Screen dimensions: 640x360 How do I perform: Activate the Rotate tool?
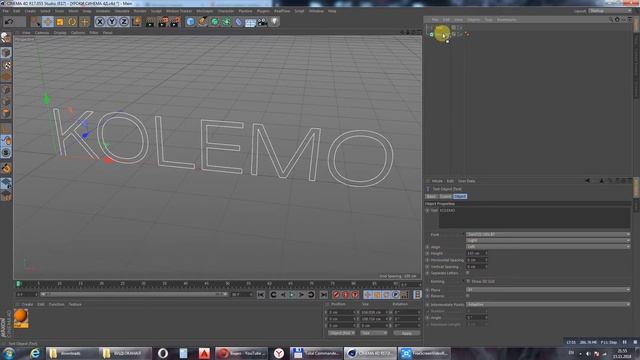(72, 21)
